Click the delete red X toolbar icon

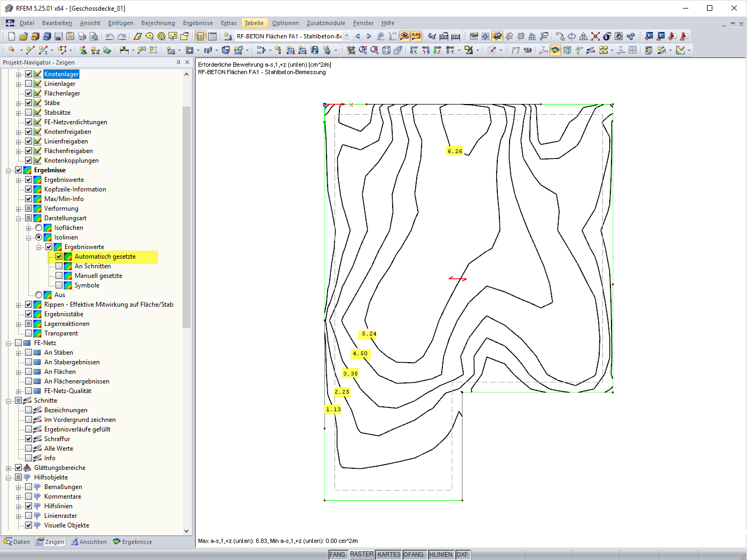point(595,36)
